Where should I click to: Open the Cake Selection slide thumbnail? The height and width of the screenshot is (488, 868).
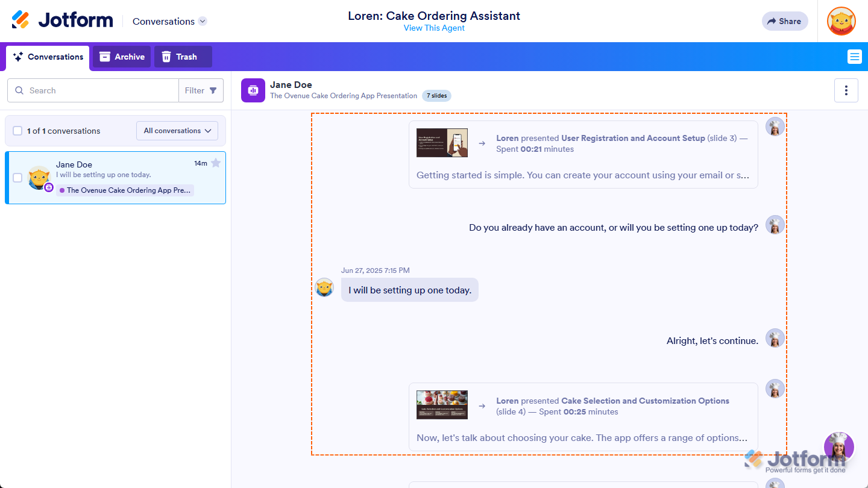pos(442,405)
